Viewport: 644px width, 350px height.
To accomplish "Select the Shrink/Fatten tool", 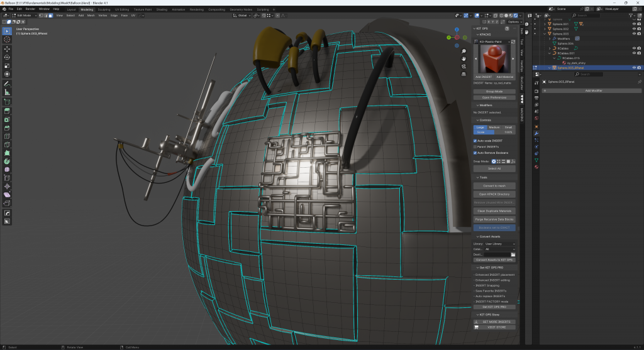I will [x=7, y=186].
